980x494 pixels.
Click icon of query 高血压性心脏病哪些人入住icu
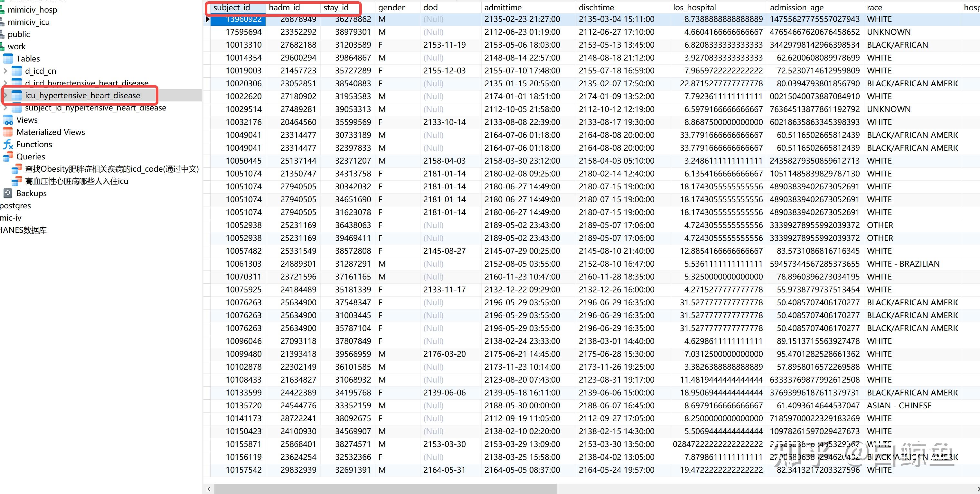pos(17,181)
